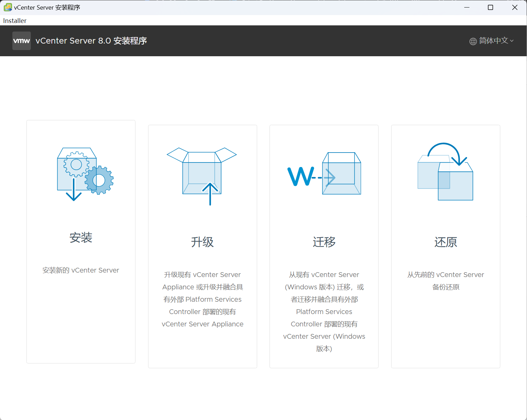Click the Upgrade open-box arrow icon
527x420 pixels.
[x=202, y=176]
